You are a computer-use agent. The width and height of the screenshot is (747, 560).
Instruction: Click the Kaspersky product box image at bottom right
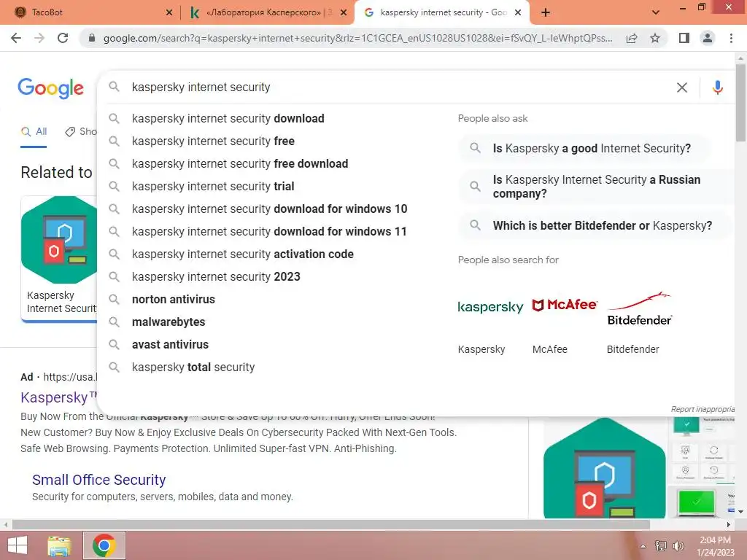point(605,468)
